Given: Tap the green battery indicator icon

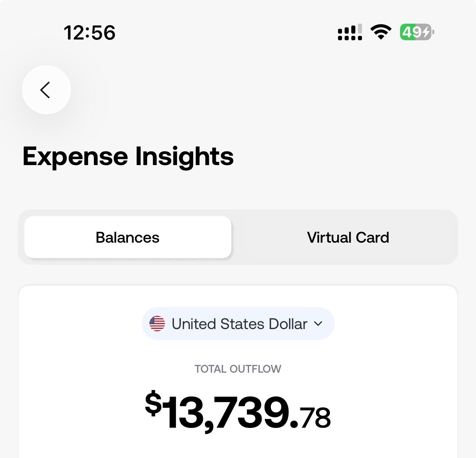Looking at the screenshot, I should pyautogui.click(x=417, y=32).
